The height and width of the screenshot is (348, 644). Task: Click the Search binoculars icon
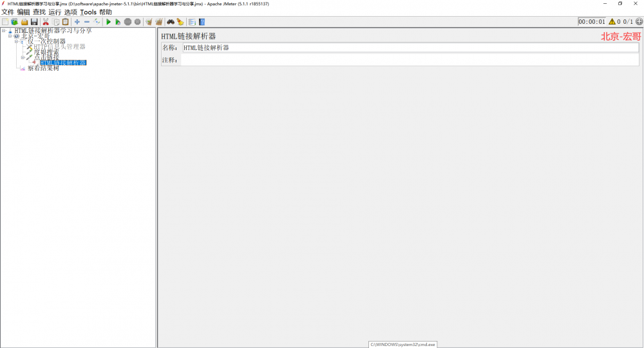(x=171, y=22)
